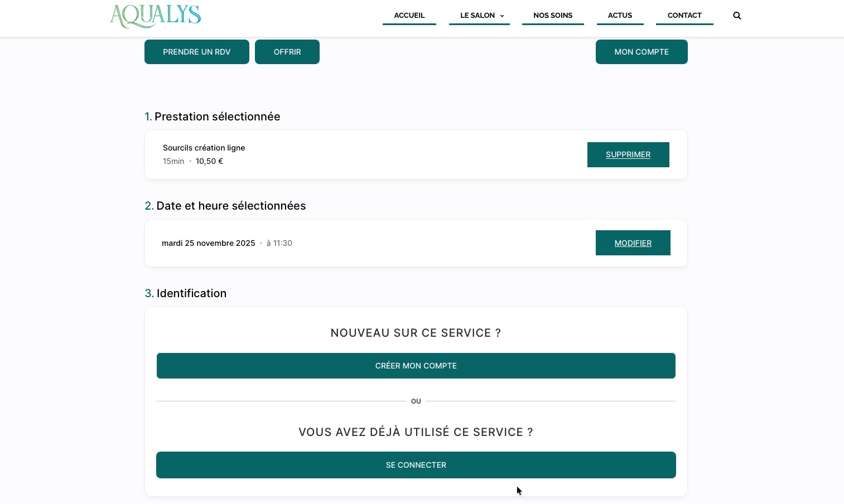Open the search magnifier icon
Screen dimensions: 844x504
click(x=737, y=16)
